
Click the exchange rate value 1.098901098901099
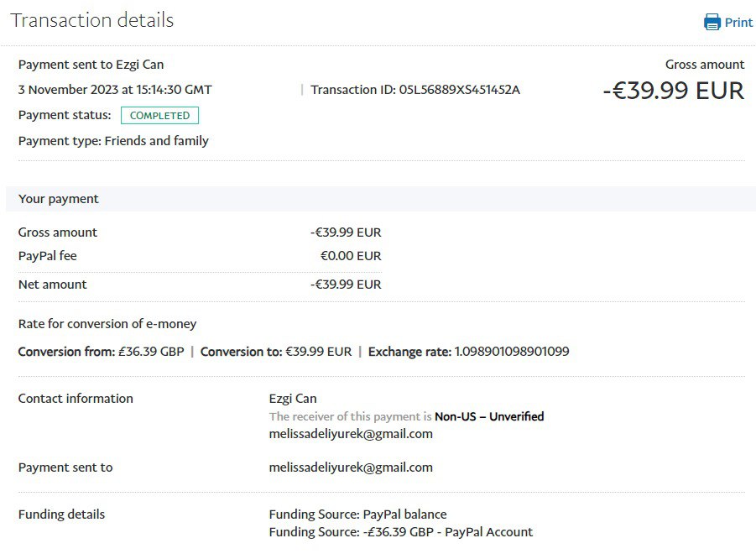pos(512,352)
